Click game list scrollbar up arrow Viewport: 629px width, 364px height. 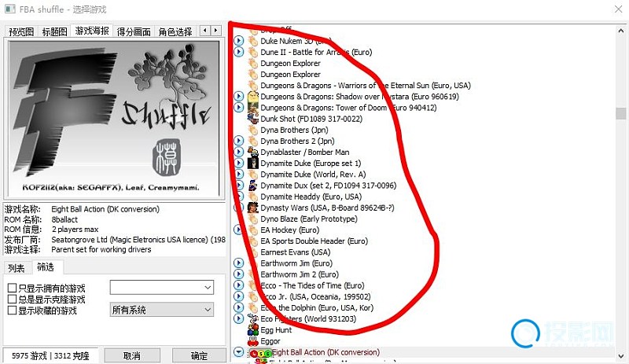pyautogui.click(x=621, y=31)
